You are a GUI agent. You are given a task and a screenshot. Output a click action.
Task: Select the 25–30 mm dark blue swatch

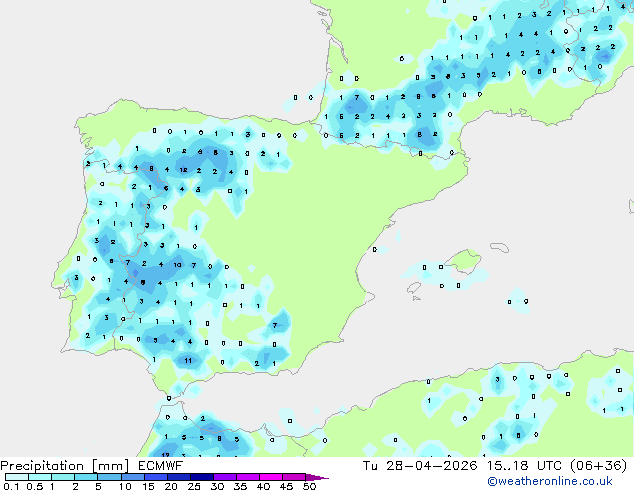(x=202, y=477)
